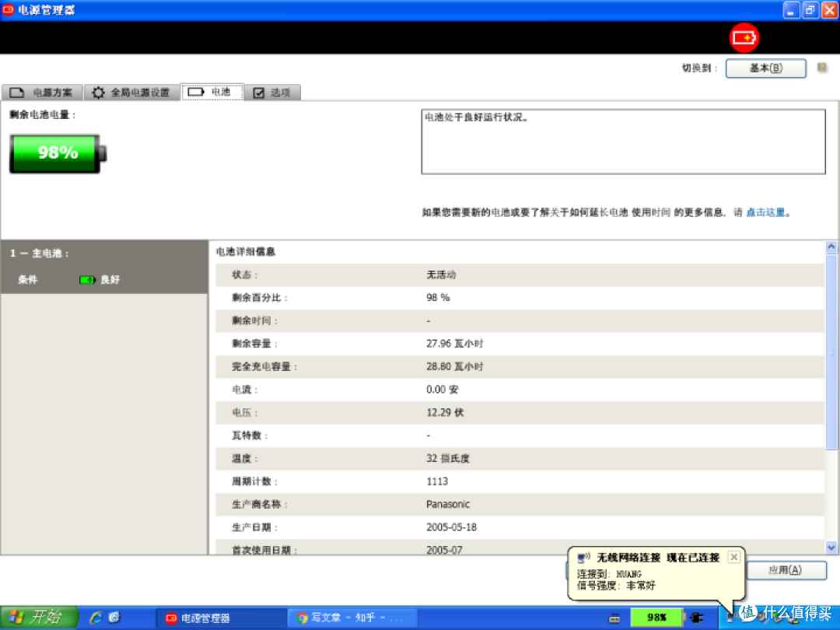Click the 无线网络连接 现在已连接 balloon title
The image size is (840, 630).
pos(658,558)
